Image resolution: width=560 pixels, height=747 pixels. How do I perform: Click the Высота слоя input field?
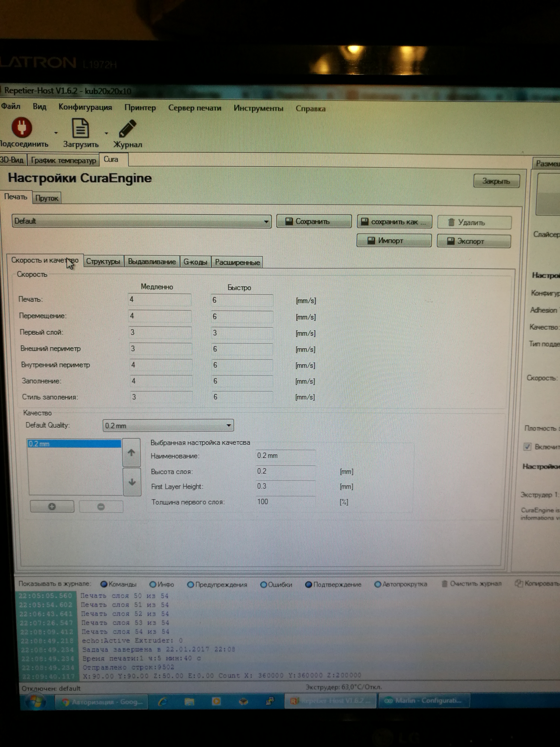click(286, 471)
